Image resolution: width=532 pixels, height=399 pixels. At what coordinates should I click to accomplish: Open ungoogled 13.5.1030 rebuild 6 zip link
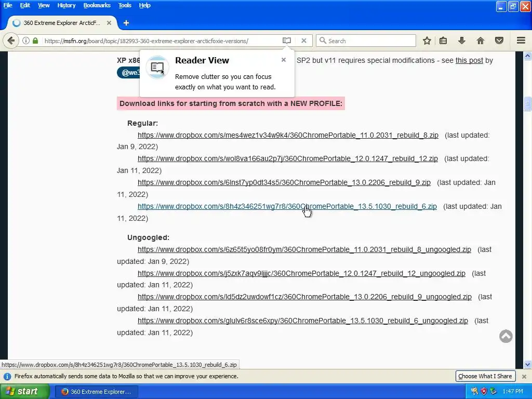coord(303,321)
